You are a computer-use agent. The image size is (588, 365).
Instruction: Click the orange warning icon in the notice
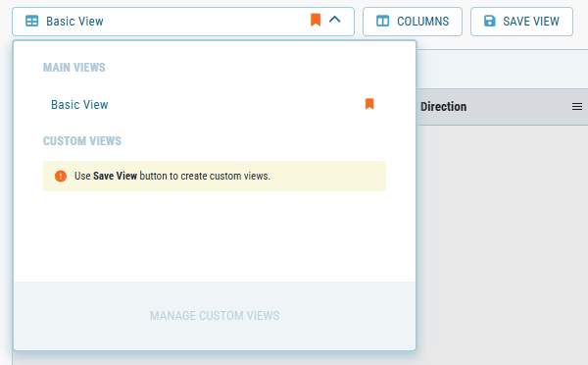pos(61,176)
